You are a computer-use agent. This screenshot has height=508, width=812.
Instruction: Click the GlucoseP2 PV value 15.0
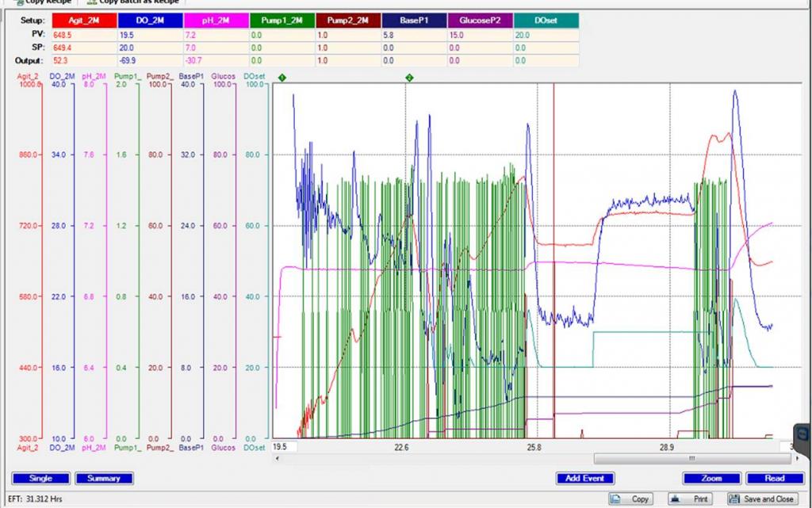[456, 35]
